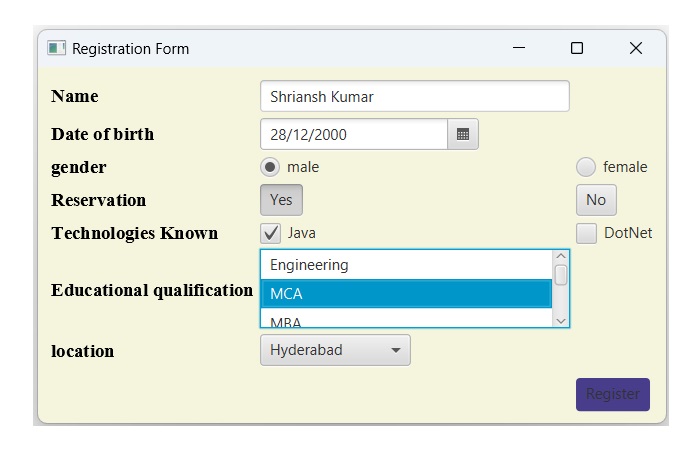Uncheck the Java checkbox
Image resolution: width=700 pixels, height=450 pixels.
[271, 233]
